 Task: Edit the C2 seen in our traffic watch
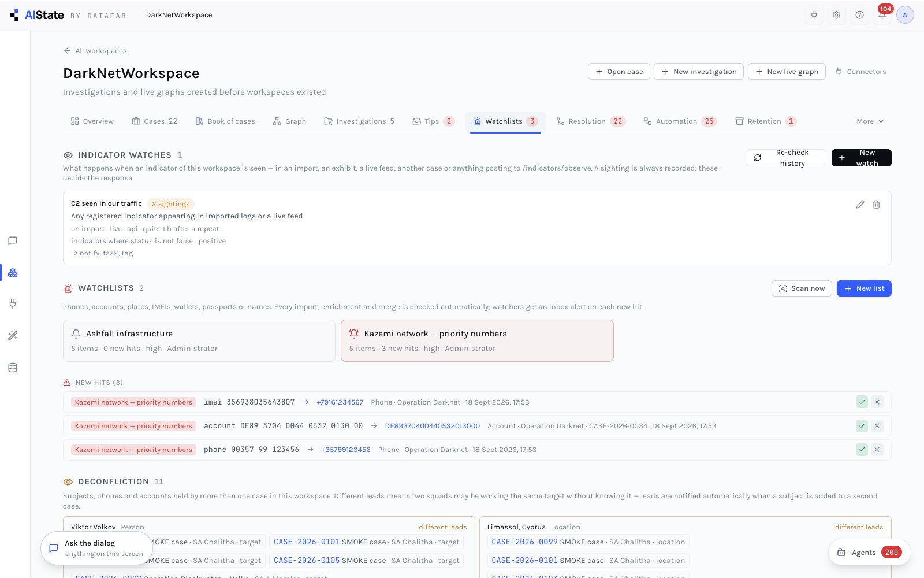coord(860,205)
